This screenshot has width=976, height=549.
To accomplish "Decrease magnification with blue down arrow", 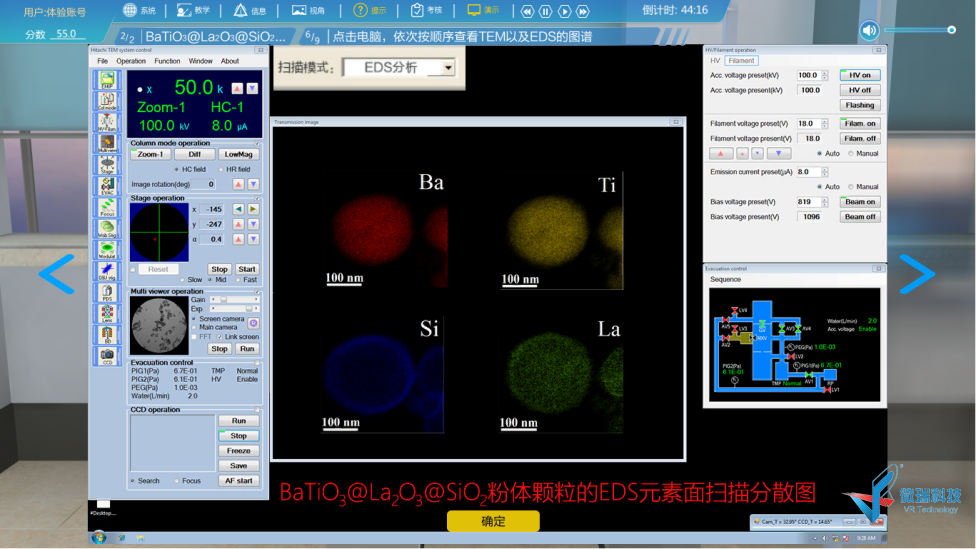I will tap(252, 88).
